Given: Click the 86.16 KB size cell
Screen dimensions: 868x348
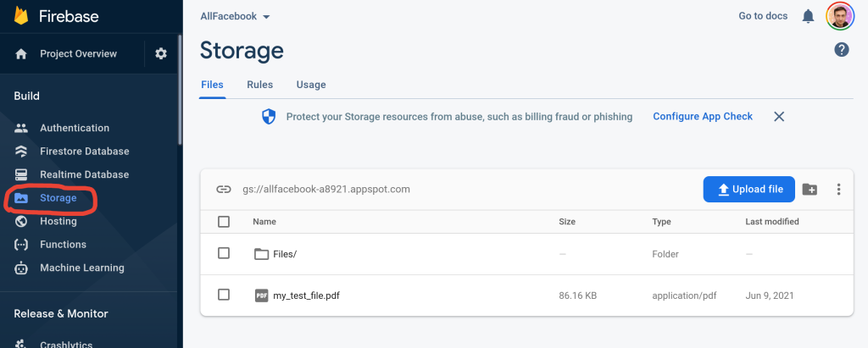Looking at the screenshot, I should (577, 296).
